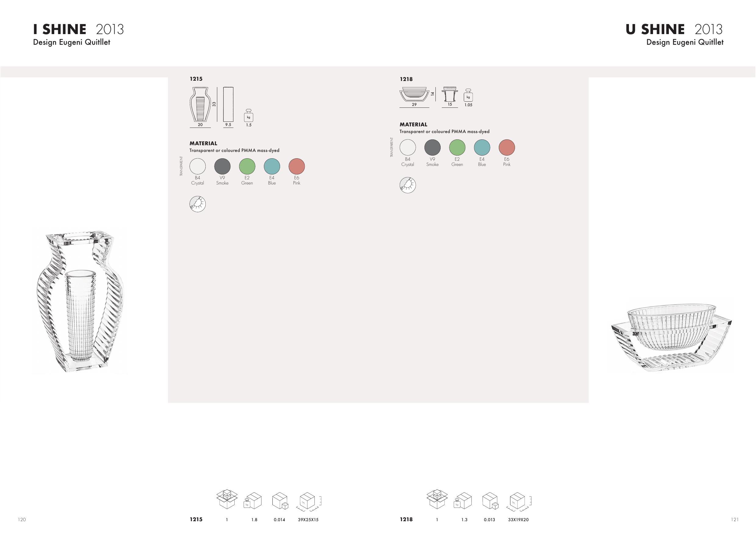Select the E6 Pink swatch for I Shine
The width and height of the screenshot is (756, 534).
click(297, 166)
